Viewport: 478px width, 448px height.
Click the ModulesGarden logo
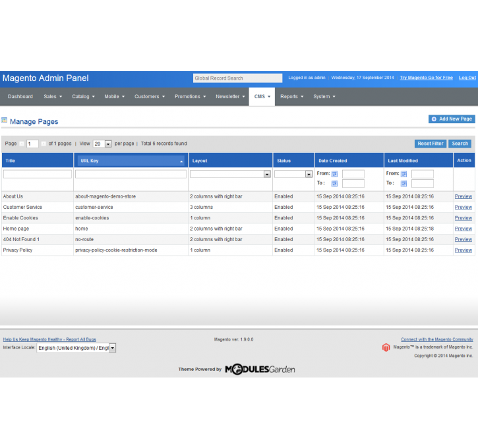(x=260, y=370)
